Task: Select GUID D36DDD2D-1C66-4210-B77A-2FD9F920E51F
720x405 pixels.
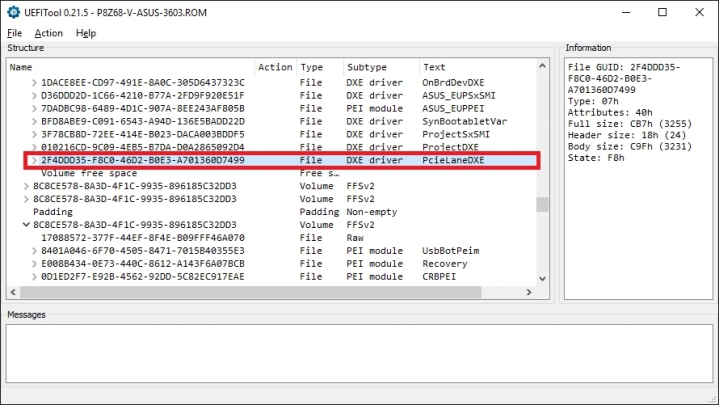Action: coord(143,96)
